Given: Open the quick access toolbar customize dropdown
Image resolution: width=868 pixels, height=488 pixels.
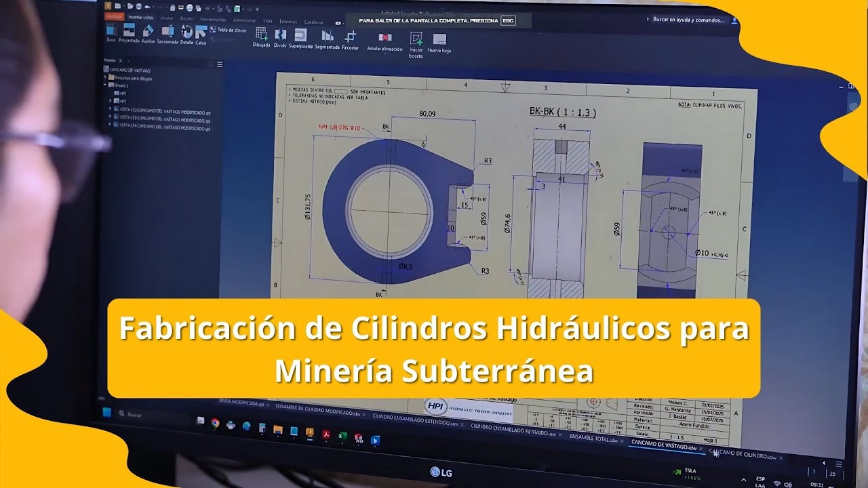Looking at the screenshot, I should tap(257, 10).
